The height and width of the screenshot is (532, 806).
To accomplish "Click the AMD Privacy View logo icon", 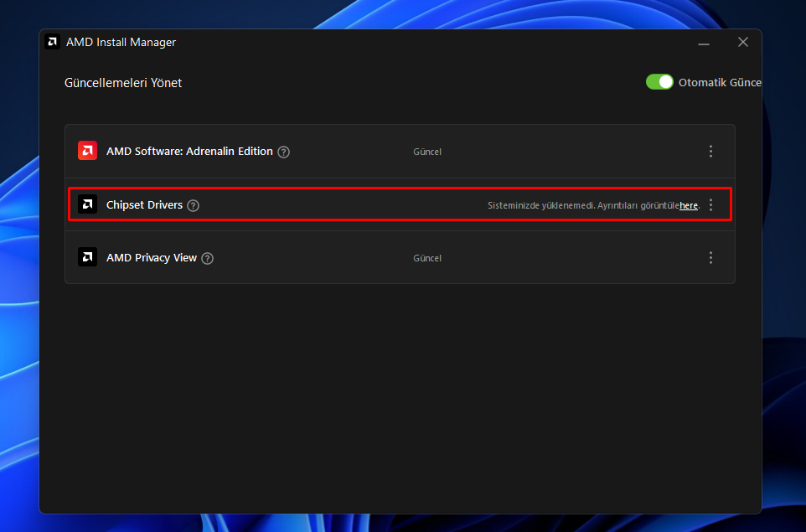I will click(87, 257).
